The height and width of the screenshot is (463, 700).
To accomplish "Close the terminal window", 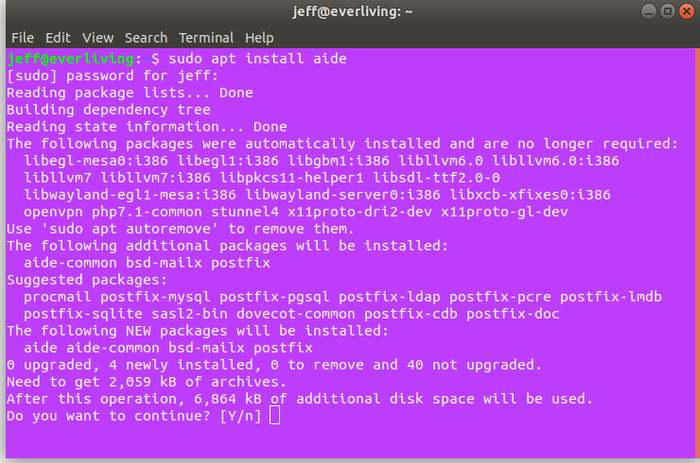I will tap(687, 11).
